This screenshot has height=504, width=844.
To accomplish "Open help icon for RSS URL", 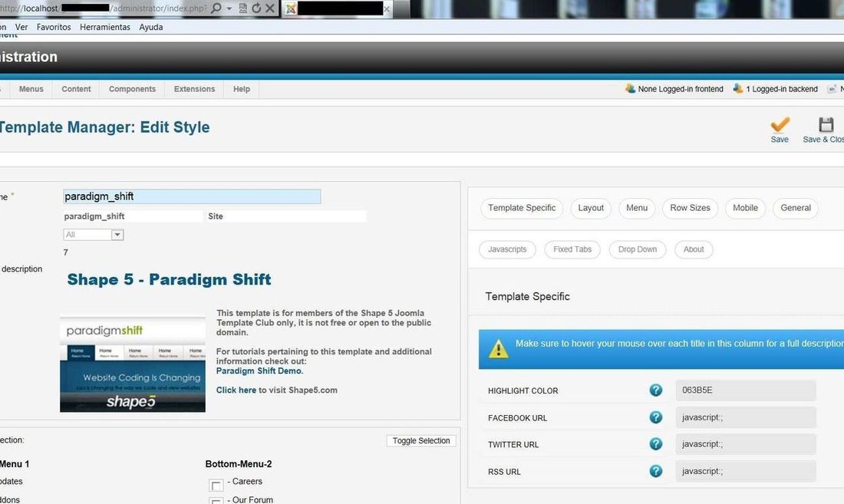I will 655,471.
